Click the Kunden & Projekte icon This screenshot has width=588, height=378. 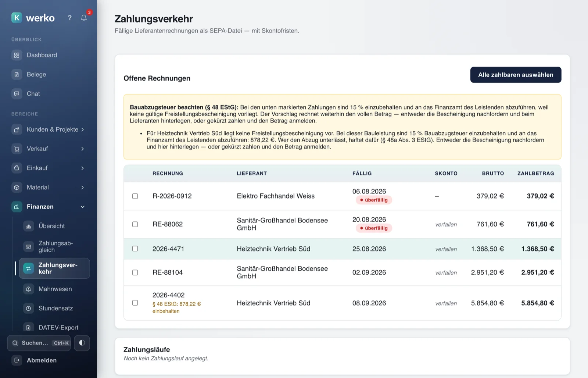pyautogui.click(x=17, y=129)
